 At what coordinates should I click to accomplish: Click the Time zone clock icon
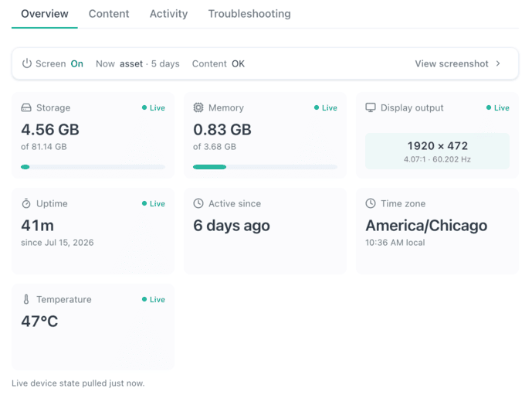click(x=371, y=203)
